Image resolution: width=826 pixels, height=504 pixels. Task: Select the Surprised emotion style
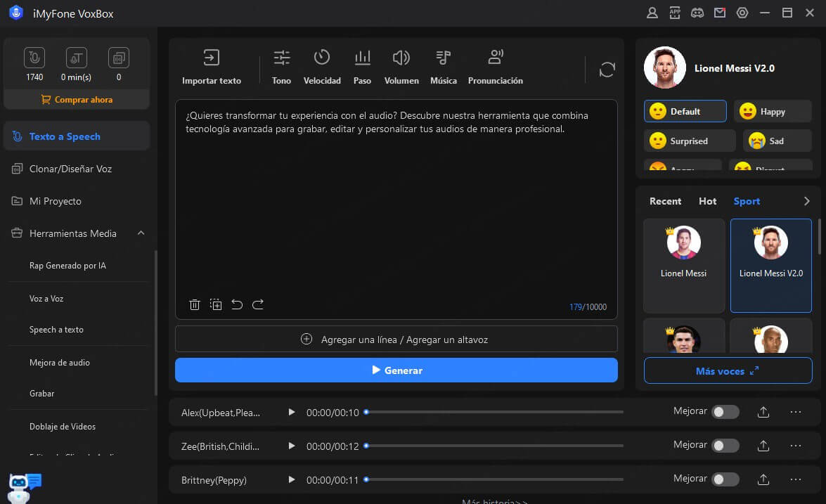coord(690,141)
